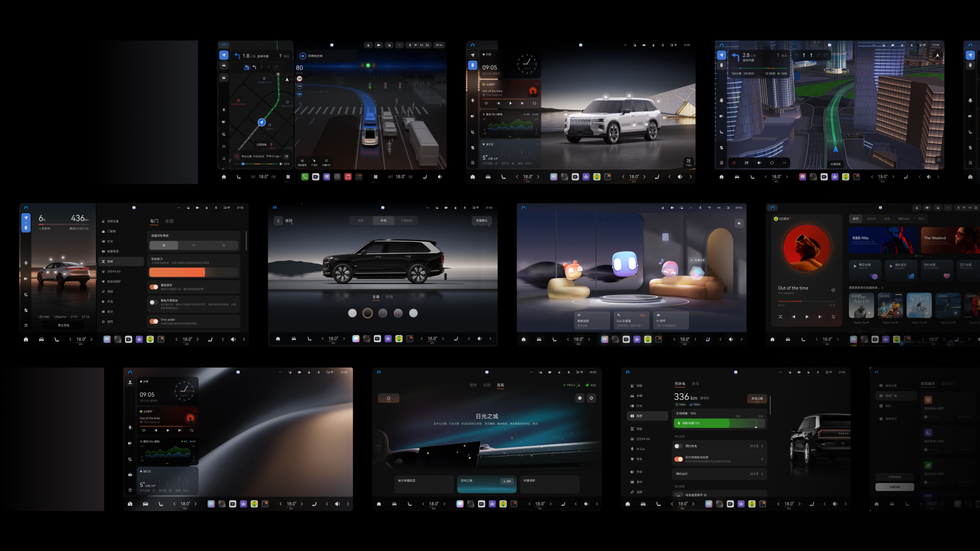Screen dimensions: 980x551
Task: Expand the 预约出行 row via its chevron
Action: pos(762,474)
